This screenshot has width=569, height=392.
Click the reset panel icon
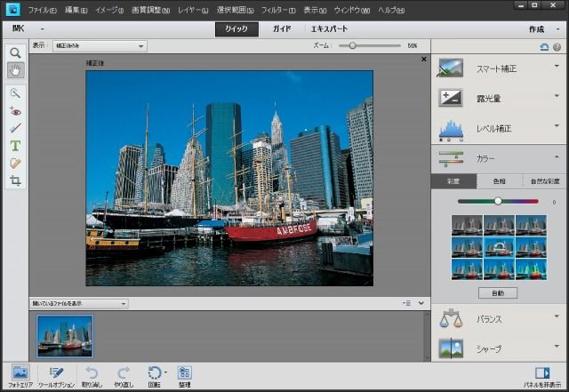click(544, 47)
